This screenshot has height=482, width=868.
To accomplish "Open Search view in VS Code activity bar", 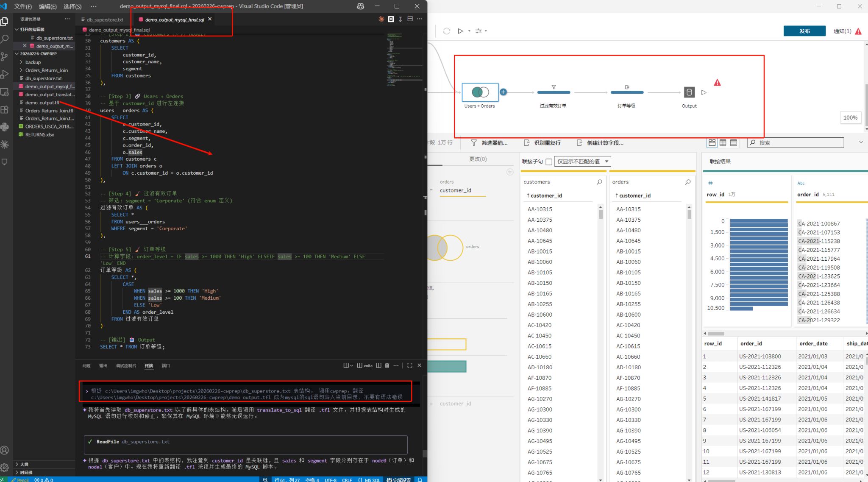I will (5, 39).
